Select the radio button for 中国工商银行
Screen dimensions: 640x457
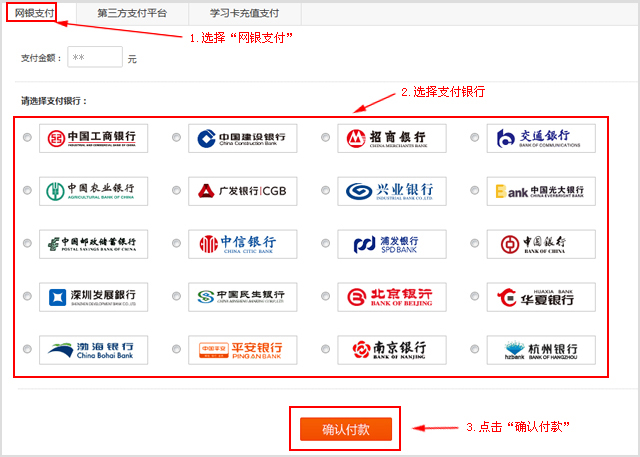tap(27, 138)
